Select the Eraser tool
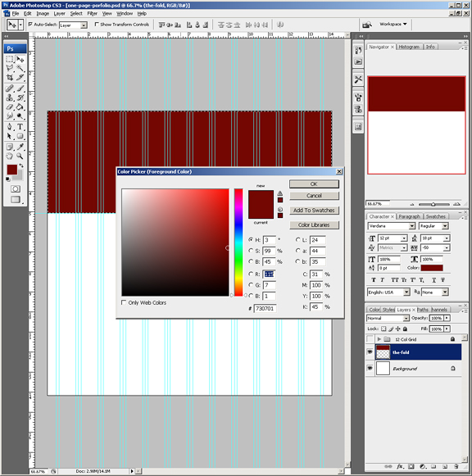 pyautogui.click(x=10, y=107)
